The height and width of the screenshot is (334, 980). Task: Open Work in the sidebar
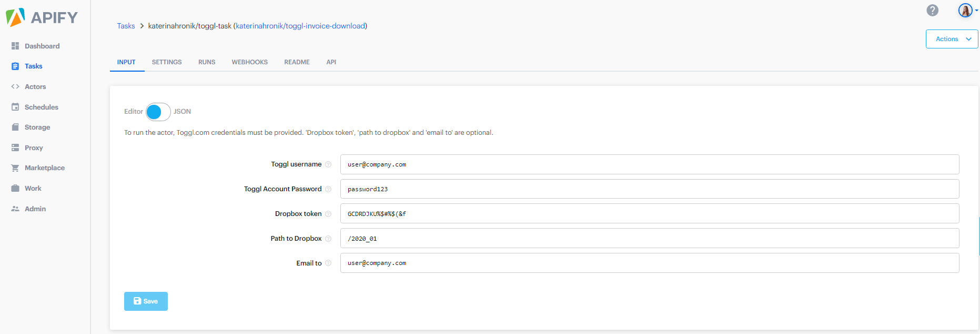[x=33, y=188]
